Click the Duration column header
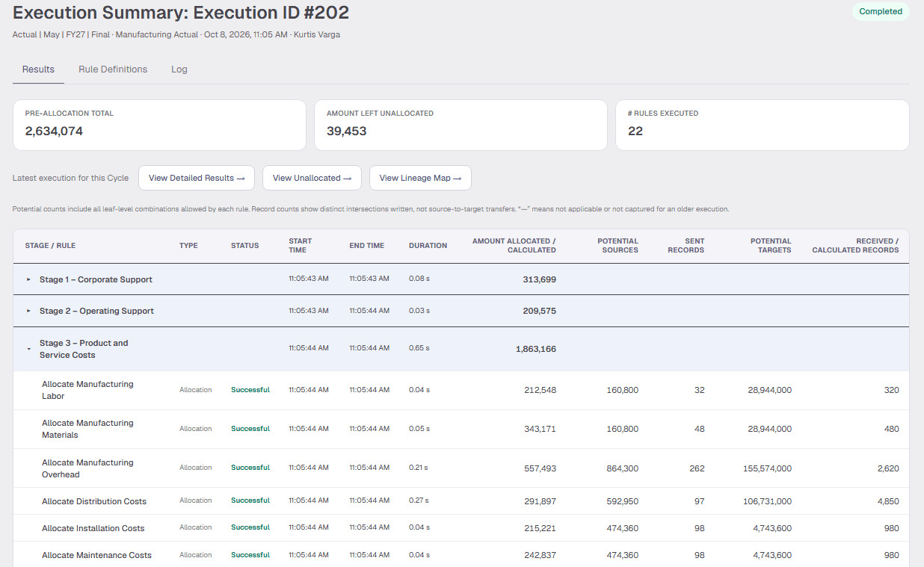This screenshot has width=924, height=567. coord(428,246)
